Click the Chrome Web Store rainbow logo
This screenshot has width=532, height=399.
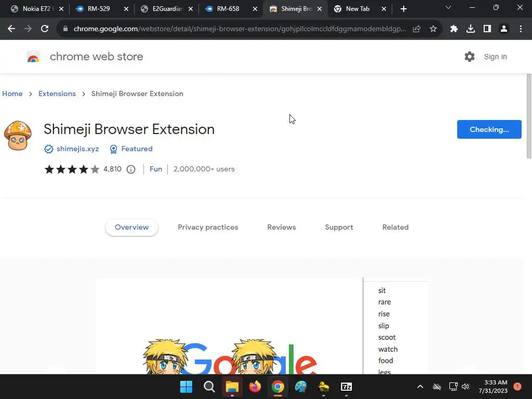coord(33,57)
